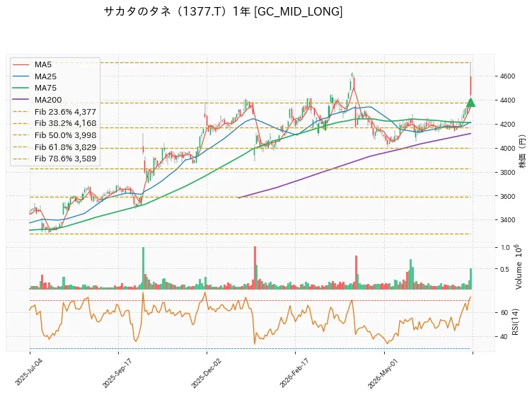532x395 pixels.
Task: Select the MA25 legend entry
Action: (x=34, y=76)
